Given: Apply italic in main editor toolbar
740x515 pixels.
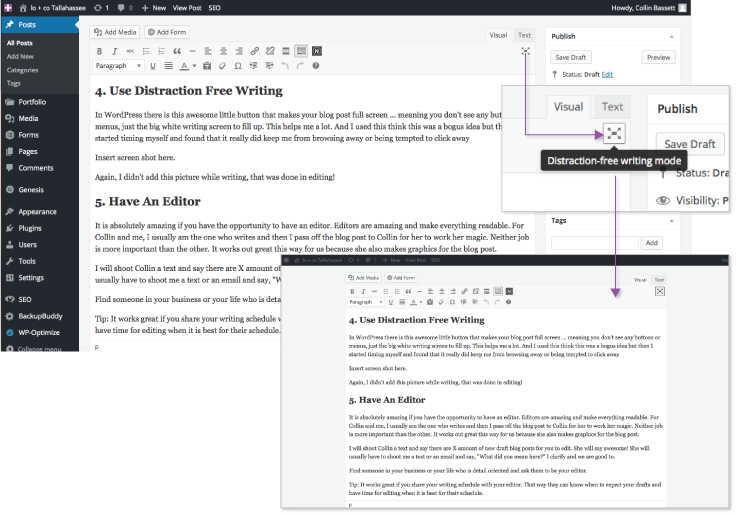Looking at the screenshot, I should 115,51.
